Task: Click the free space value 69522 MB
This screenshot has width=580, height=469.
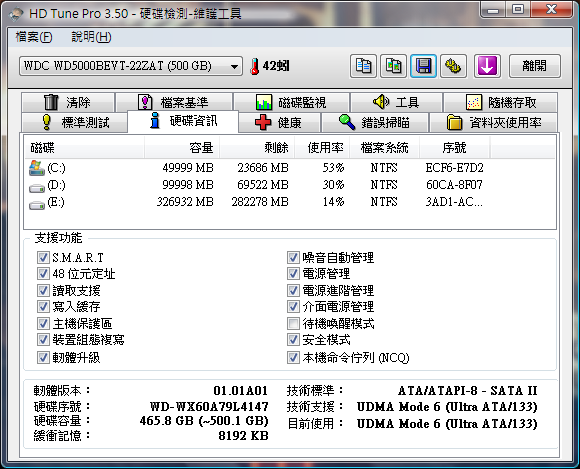Action: (x=263, y=185)
